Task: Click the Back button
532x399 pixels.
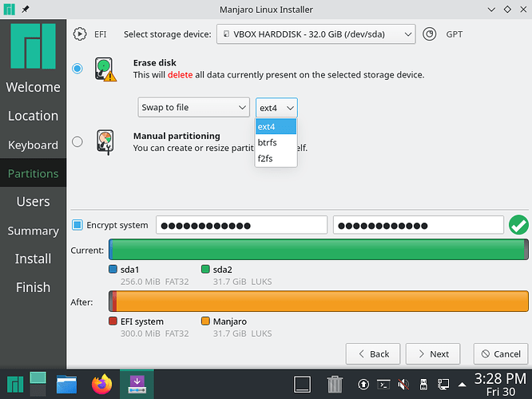Action: (373, 354)
